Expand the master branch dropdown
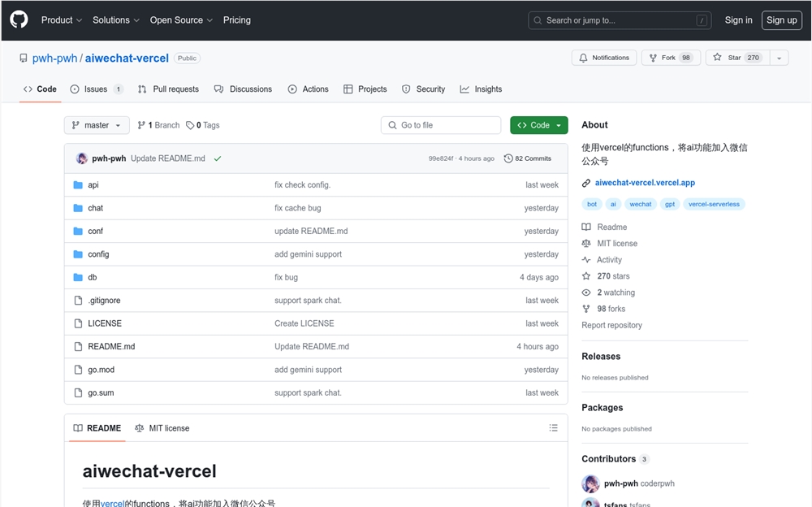 (x=97, y=125)
